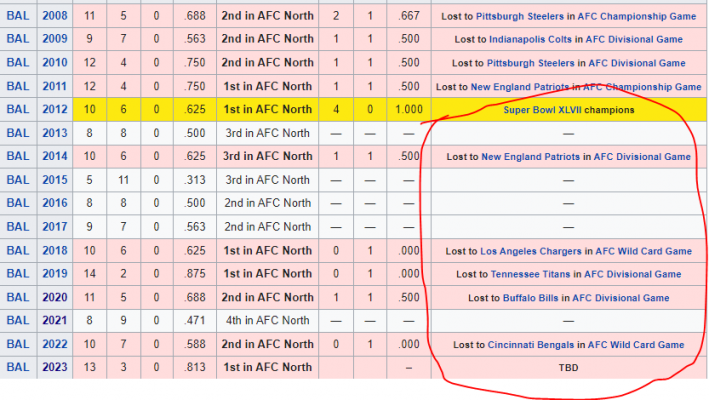Click the Cincinnati Bengals link
The width and height of the screenshot is (709, 400).
[x=530, y=345]
